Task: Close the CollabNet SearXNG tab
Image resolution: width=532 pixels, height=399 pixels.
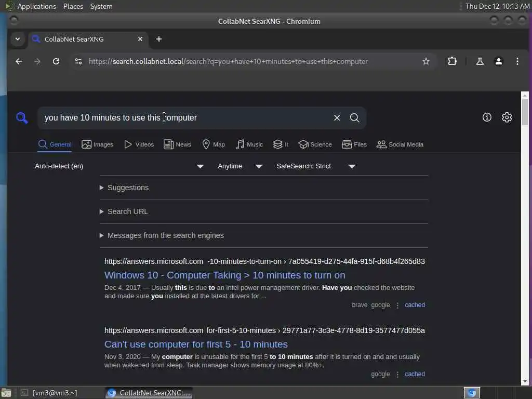Action: [140, 39]
